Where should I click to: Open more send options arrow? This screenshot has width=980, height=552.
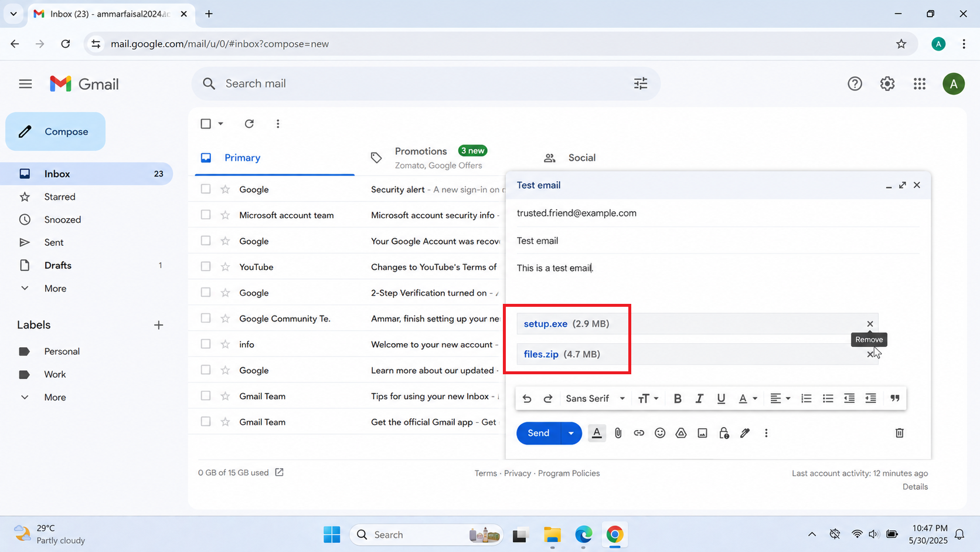pyautogui.click(x=571, y=433)
